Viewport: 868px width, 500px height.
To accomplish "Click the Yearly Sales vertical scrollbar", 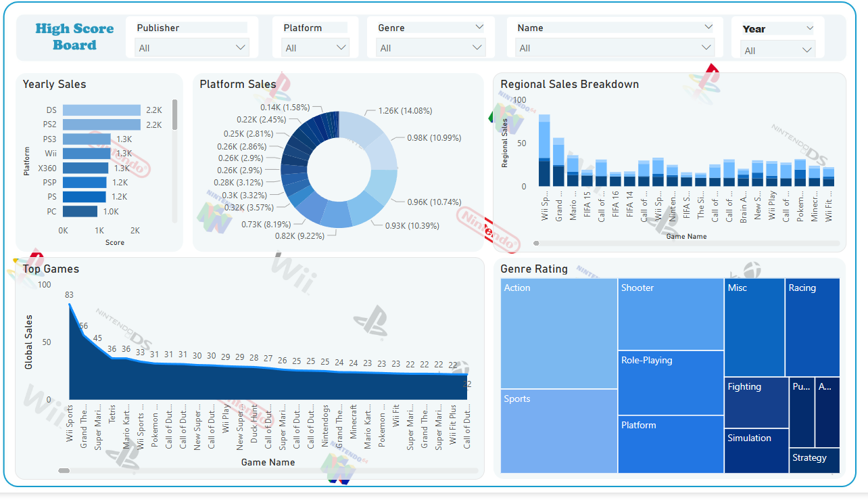I will pyautogui.click(x=175, y=114).
